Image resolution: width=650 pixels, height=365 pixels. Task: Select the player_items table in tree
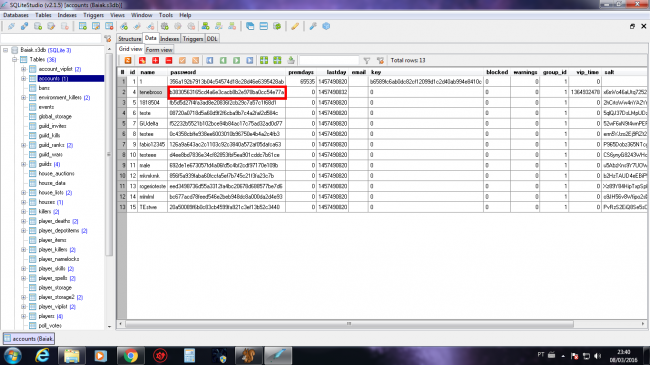coord(52,240)
